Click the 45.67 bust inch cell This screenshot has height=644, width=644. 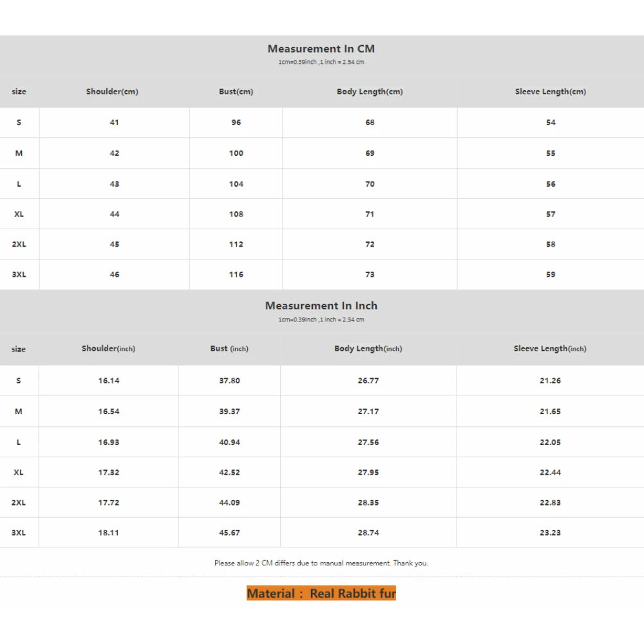pyautogui.click(x=229, y=533)
